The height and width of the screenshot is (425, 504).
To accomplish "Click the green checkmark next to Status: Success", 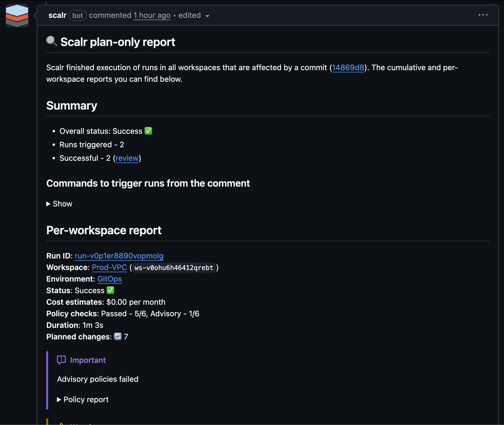I will point(110,290).
